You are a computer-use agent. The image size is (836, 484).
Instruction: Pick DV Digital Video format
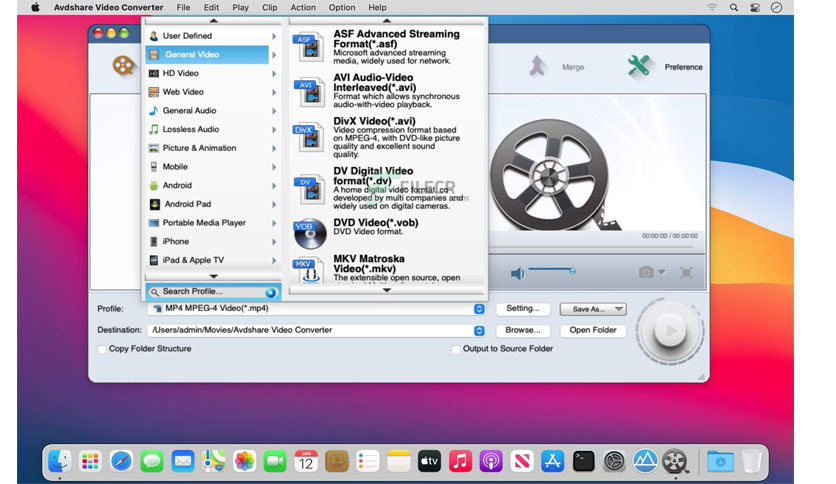point(387,188)
